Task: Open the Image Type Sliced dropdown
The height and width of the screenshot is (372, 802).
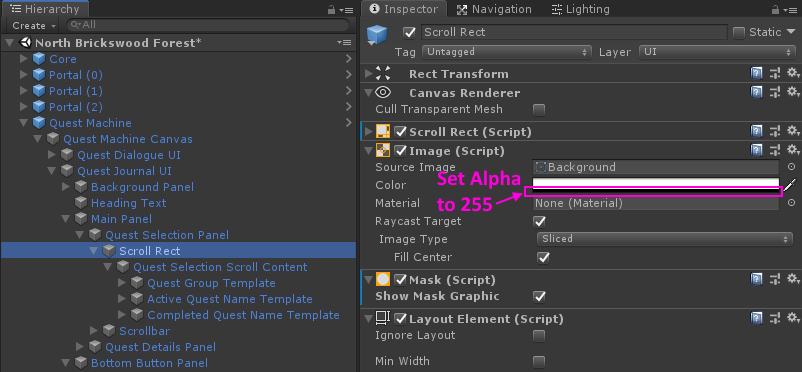Action: point(665,239)
